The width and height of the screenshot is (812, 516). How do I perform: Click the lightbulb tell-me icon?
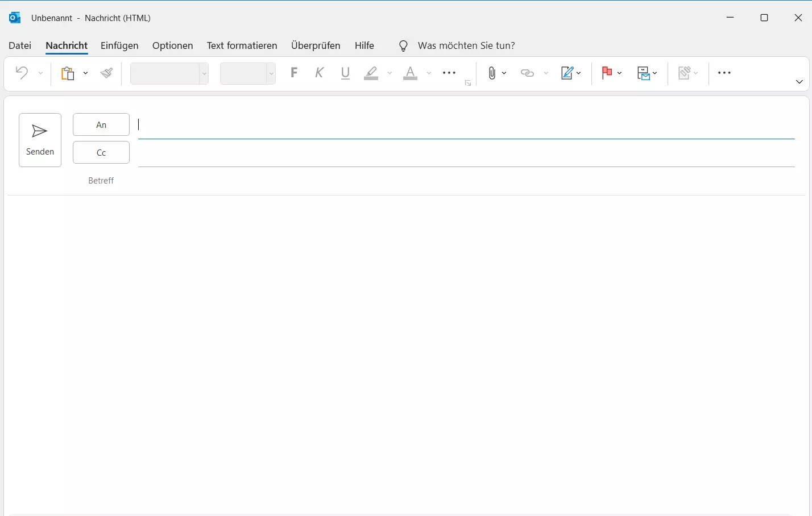(x=403, y=46)
